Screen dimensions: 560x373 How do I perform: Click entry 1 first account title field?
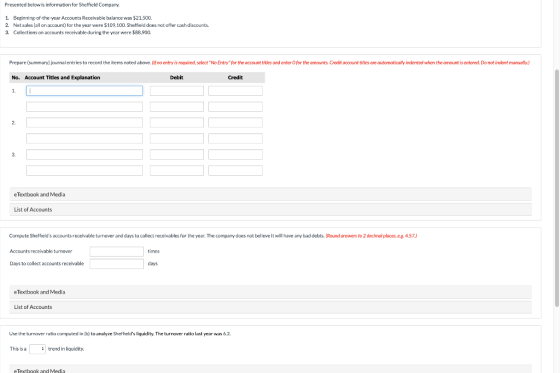(84, 91)
